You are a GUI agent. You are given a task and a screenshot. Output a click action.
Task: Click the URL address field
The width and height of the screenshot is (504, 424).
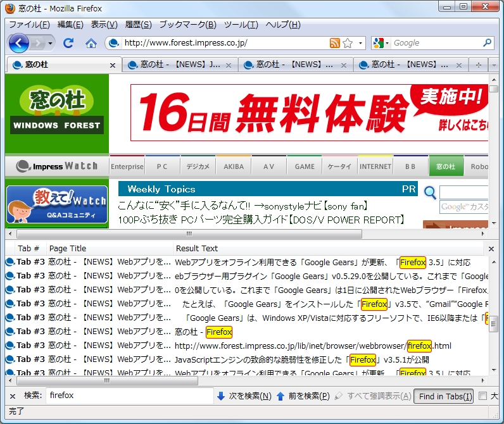coord(225,43)
